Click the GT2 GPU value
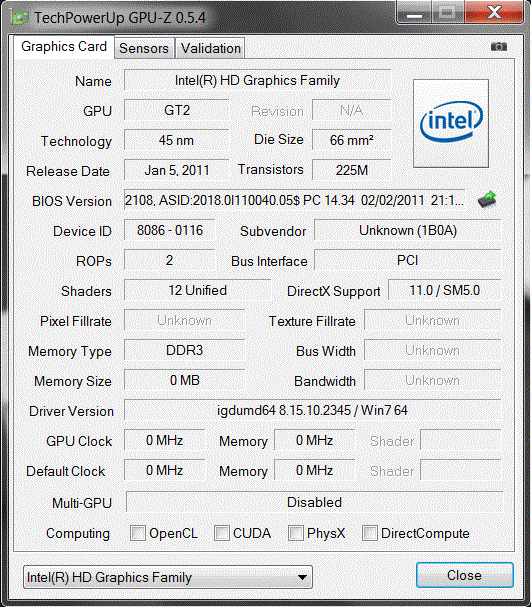Screen dimensions: 531x607 point(177,110)
